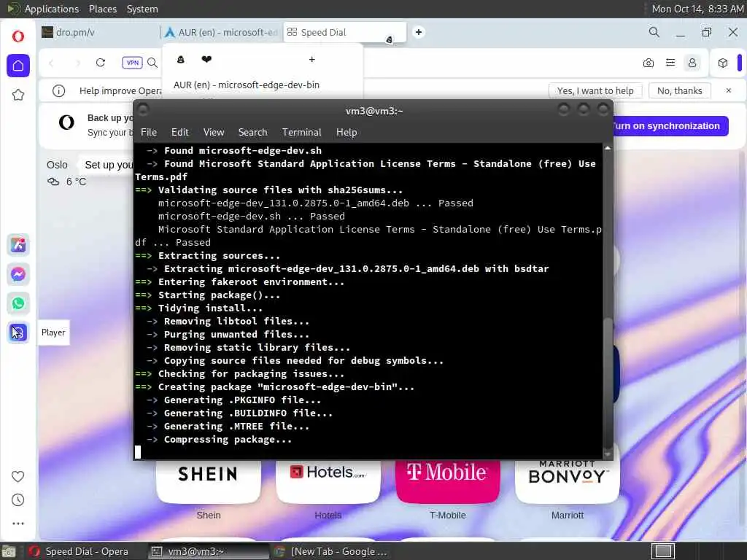This screenshot has height=560, width=747.
Task: Click the terminal scrollbar thumb
Action: coord(608,382)
